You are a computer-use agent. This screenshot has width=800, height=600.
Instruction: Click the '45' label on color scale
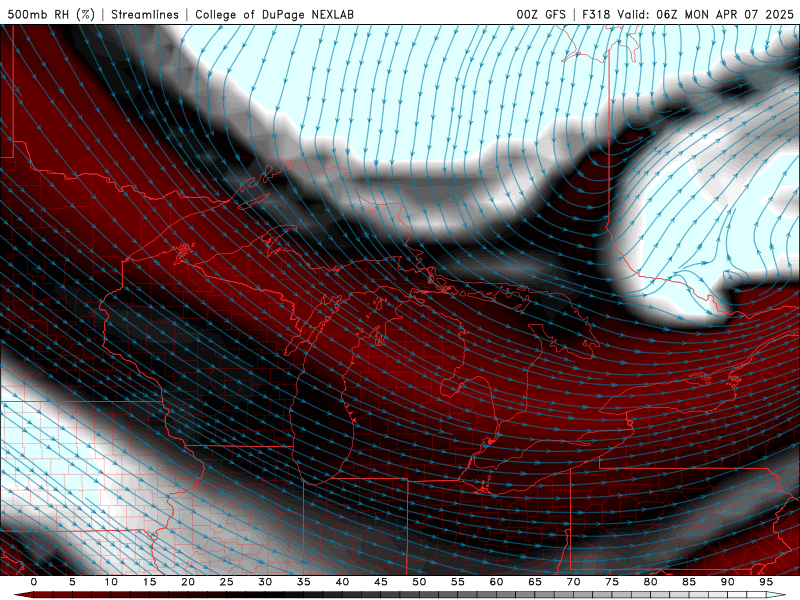click(381, 582)
